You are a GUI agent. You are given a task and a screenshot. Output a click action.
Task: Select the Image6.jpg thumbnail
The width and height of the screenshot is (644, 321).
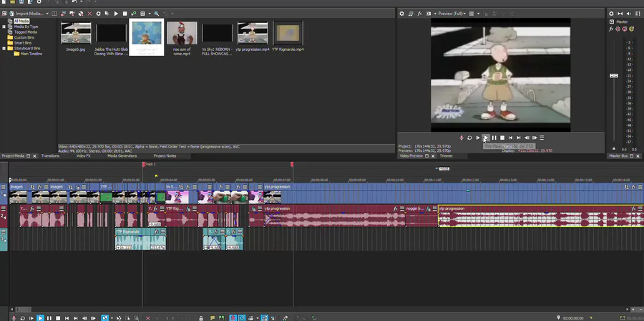(76, 33)
